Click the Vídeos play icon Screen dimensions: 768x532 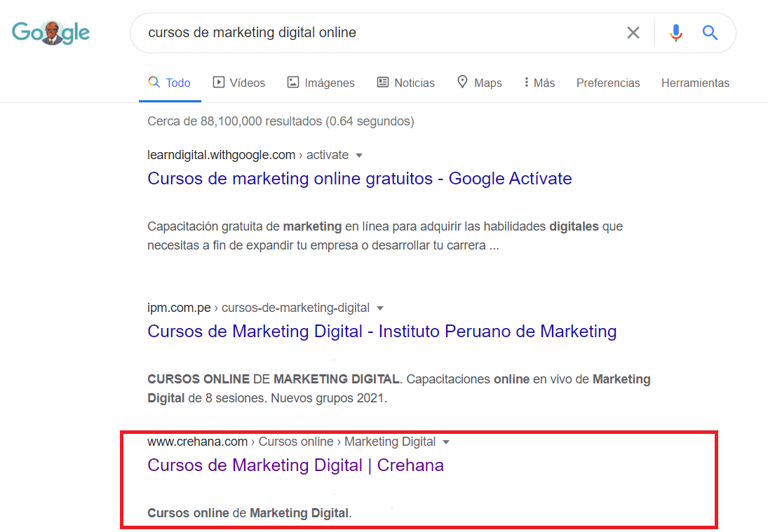click(x=219, y=83)
